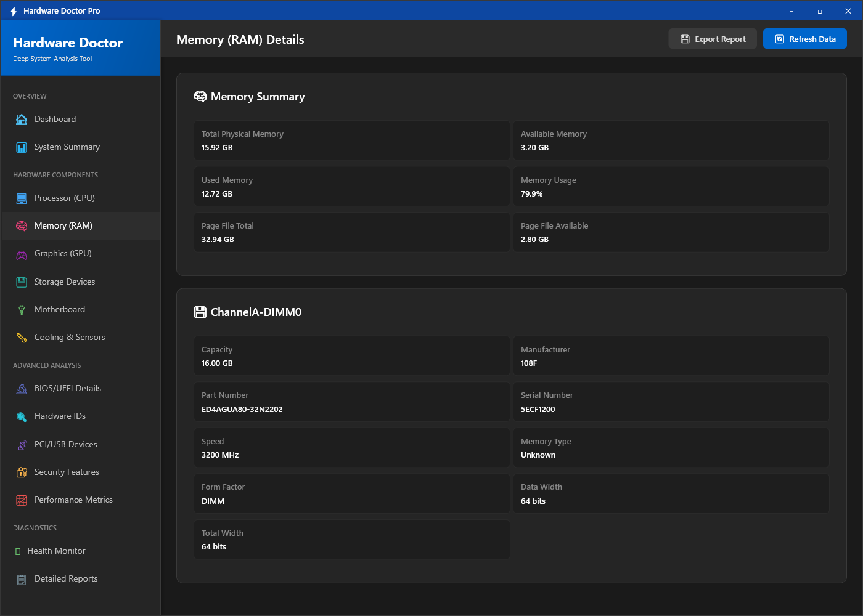
Task: Click the Form Factor value DIMM
Action: [213, 501]
